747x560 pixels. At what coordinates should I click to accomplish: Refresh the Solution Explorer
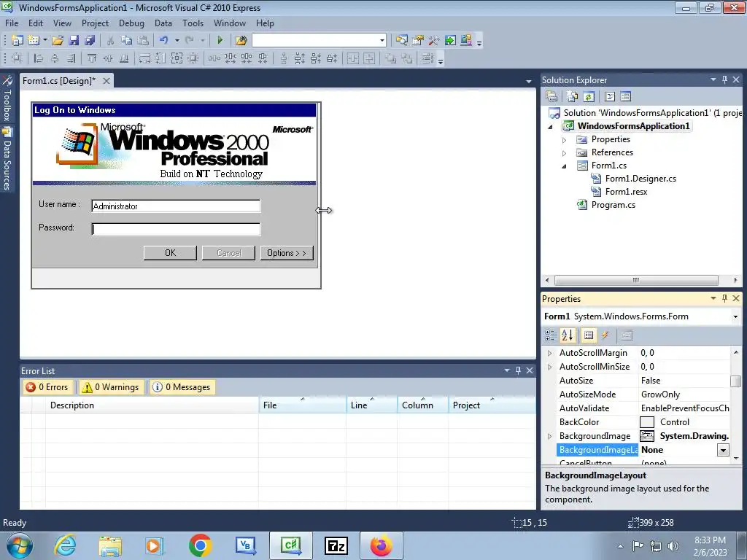589,96
